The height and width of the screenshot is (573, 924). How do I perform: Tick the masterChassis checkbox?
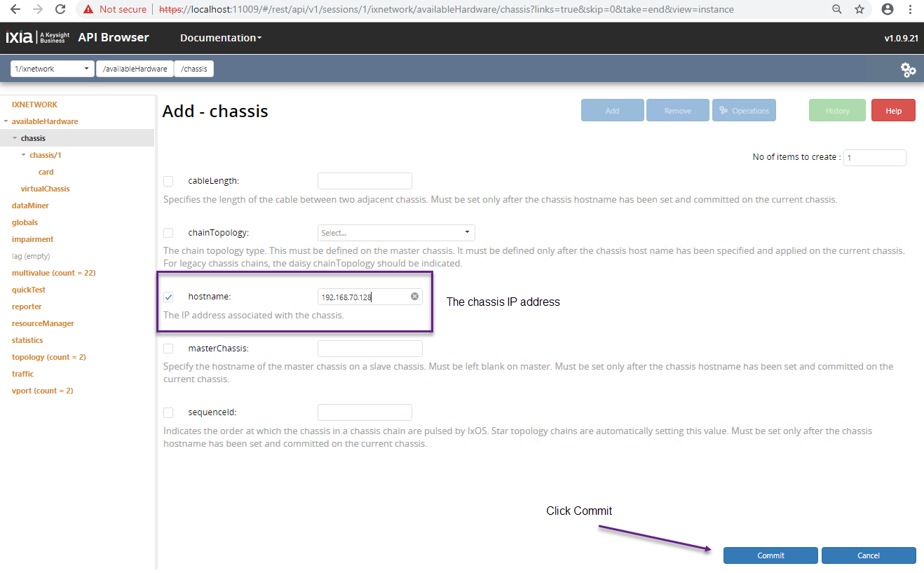click(168, 349)
